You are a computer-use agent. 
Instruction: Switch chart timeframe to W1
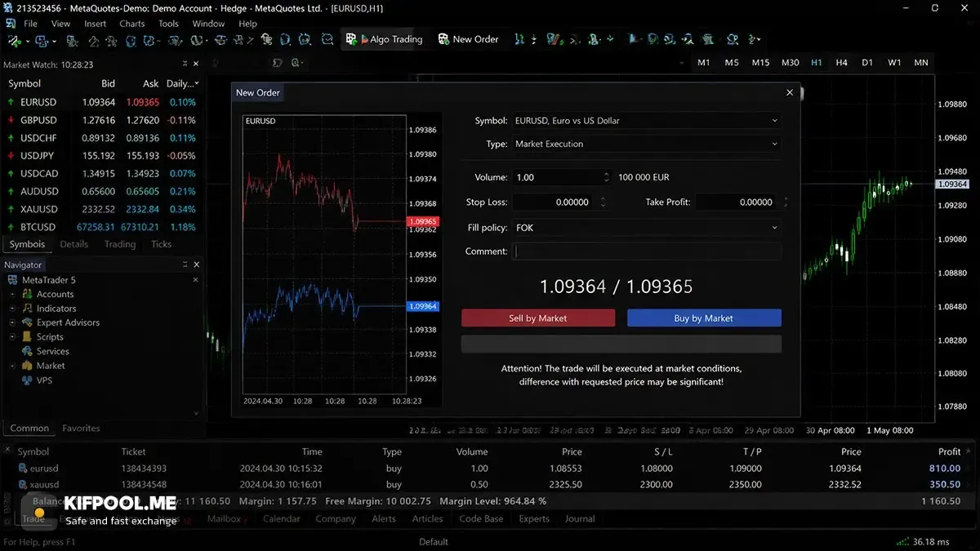[x=894, y=63]
